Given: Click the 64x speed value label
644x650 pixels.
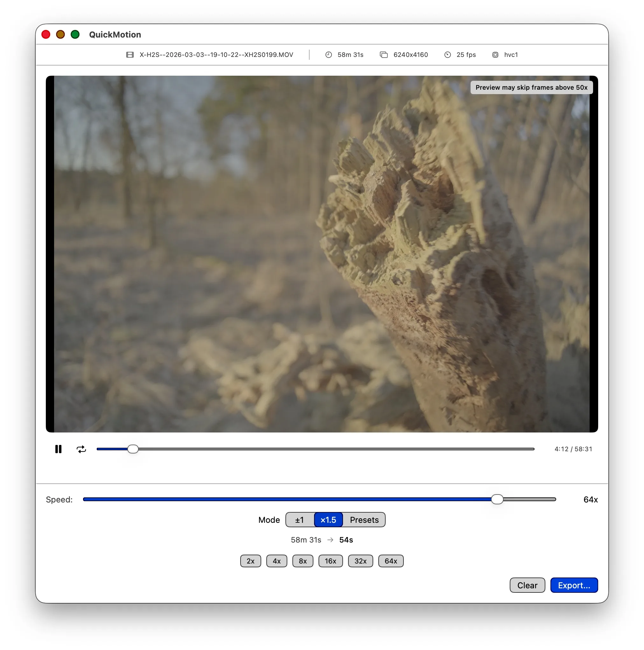Looking at the screenshot, I should 591,500.
